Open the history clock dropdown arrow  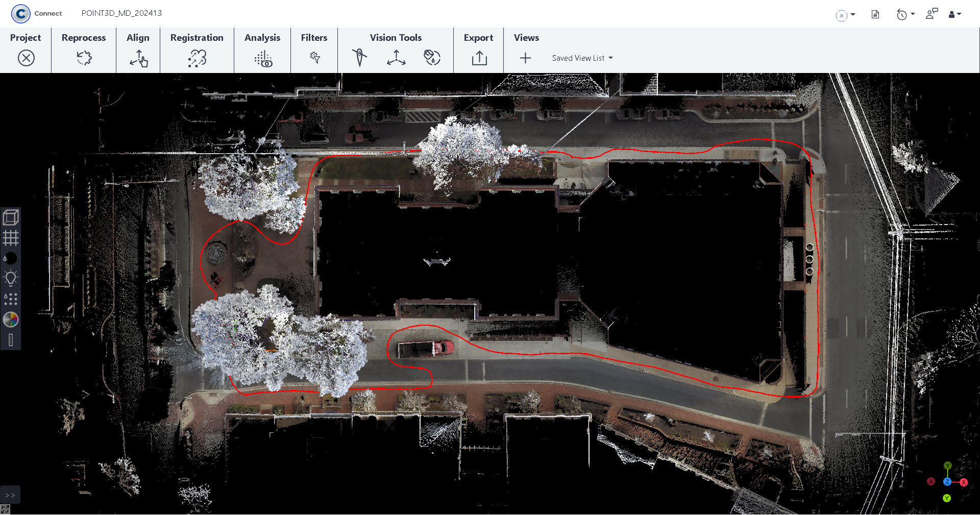[913, 14]
